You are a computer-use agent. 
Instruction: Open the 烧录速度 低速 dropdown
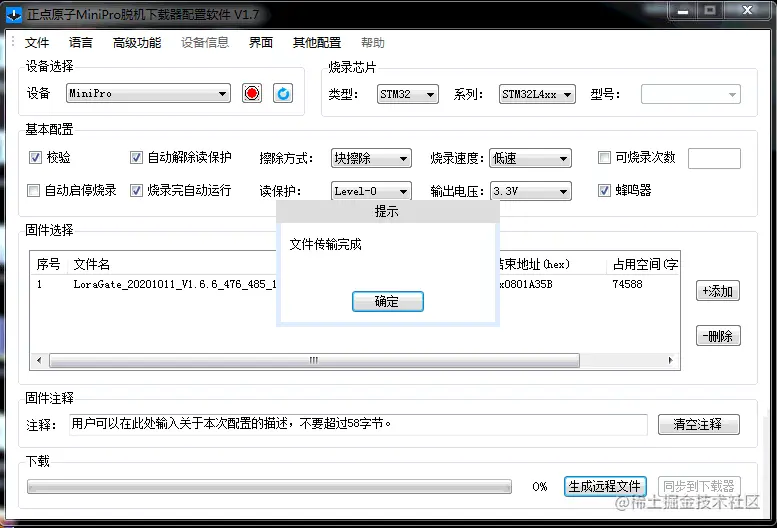click(530, 158)
